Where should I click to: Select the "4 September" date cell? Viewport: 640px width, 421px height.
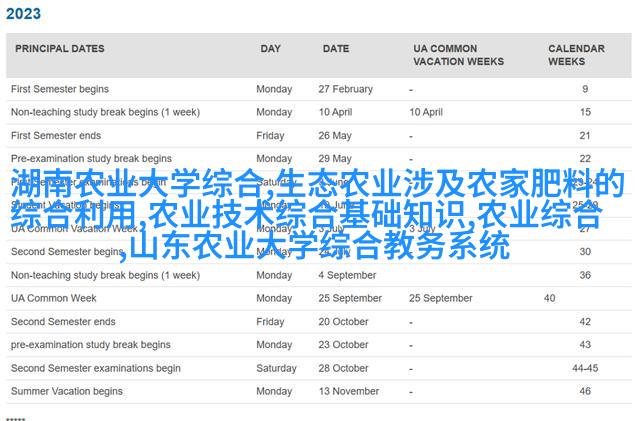[x=347, y=275]
